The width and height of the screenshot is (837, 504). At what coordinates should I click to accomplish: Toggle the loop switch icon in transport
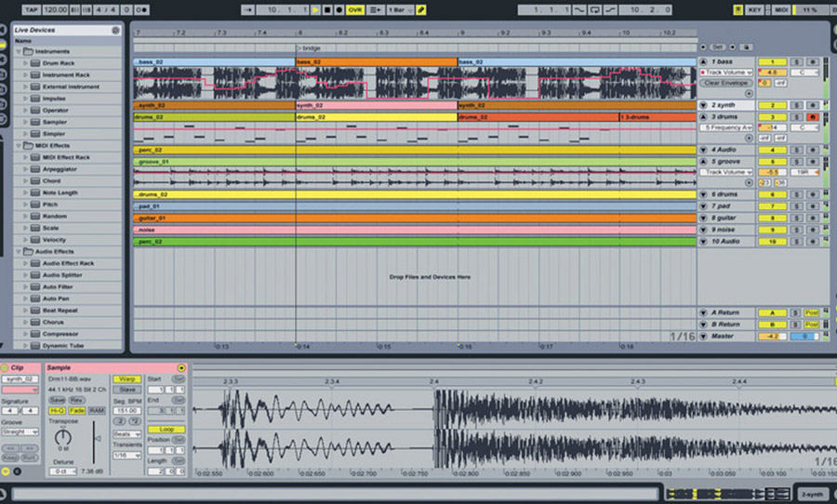click(594, 9)
